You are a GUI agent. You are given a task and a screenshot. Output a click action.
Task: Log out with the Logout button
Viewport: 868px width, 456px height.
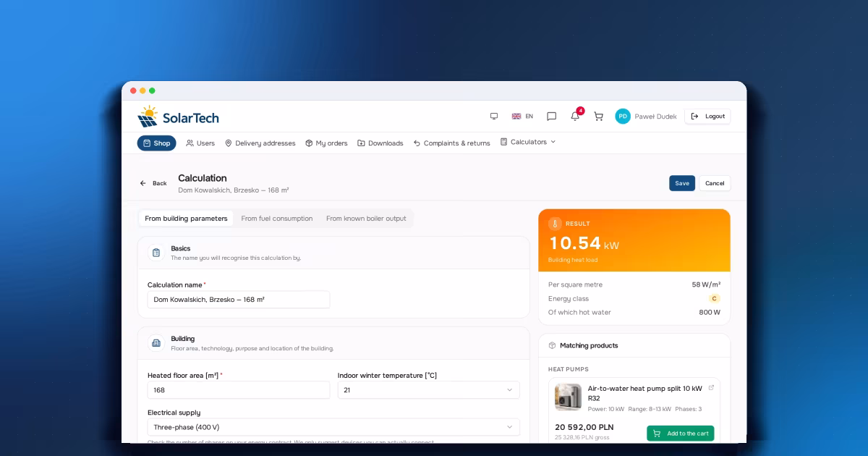pyautogui.click(x=707, y=116)
